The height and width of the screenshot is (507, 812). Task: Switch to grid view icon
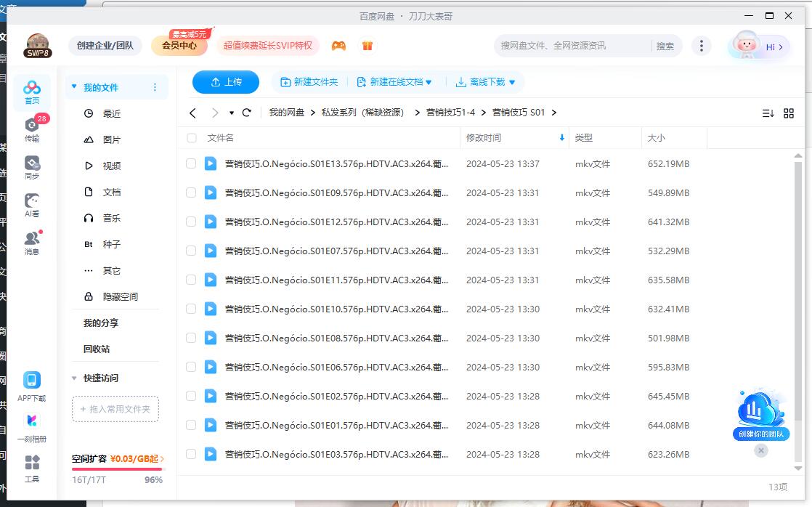[789, 113]
